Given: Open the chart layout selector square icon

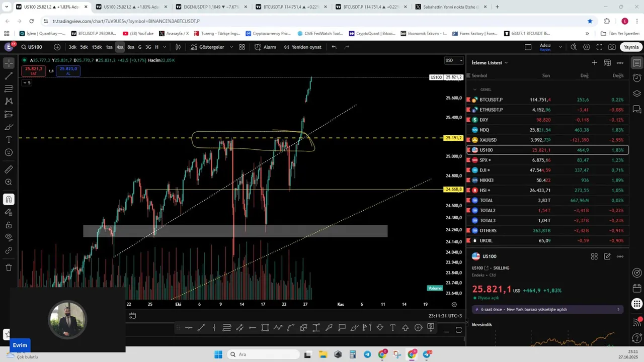Looking at the screenshot, I should (528, 47).
